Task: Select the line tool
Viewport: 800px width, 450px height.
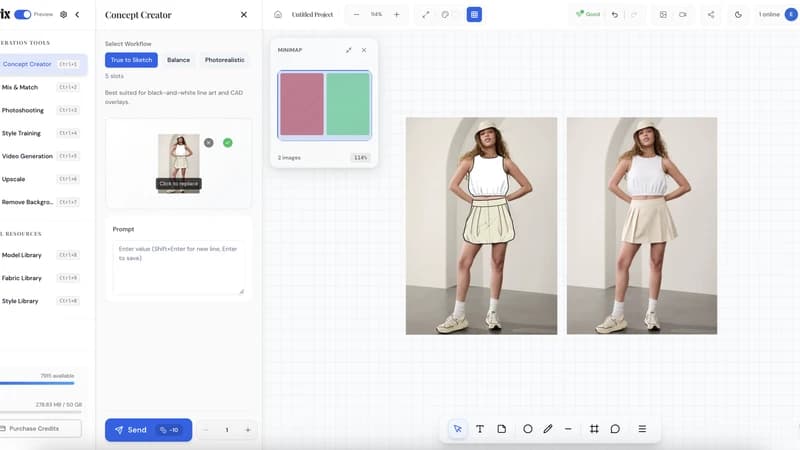Action: pyautogui.click(x=568, y=429)
